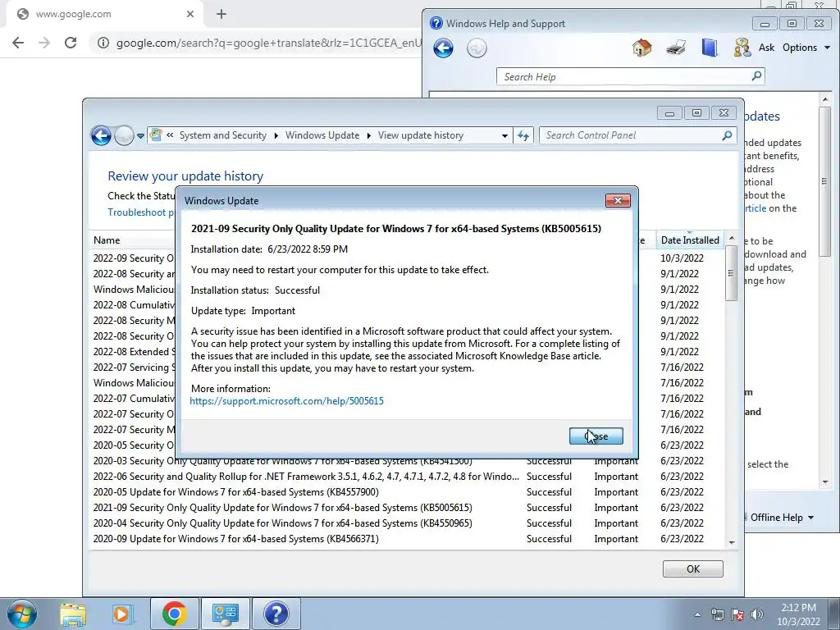
Task: Close the www.google.com tab
Action: (190, 14)
